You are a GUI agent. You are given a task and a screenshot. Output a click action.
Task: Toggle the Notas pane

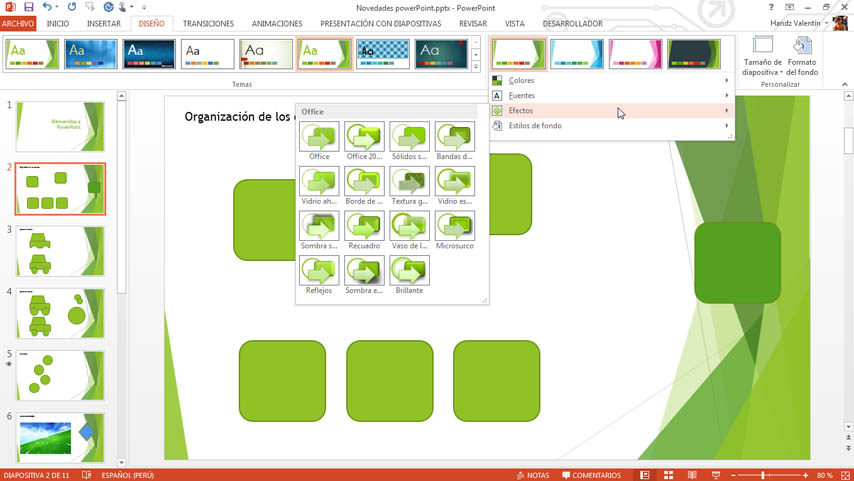(531, 475)
